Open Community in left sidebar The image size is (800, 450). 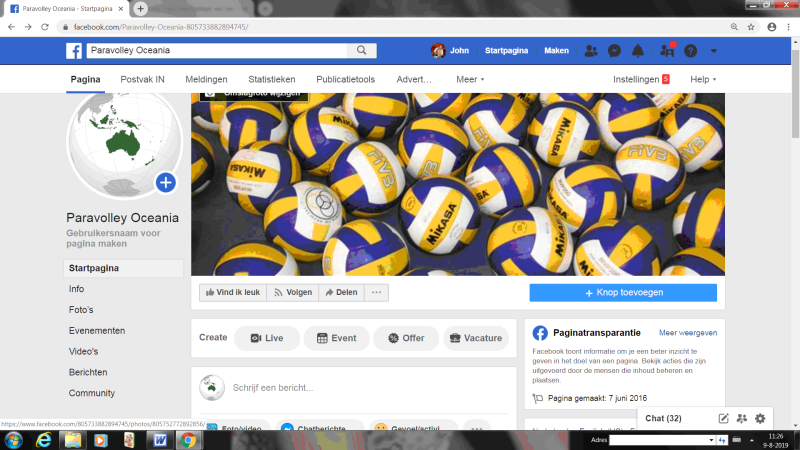(x=92, y=393)
